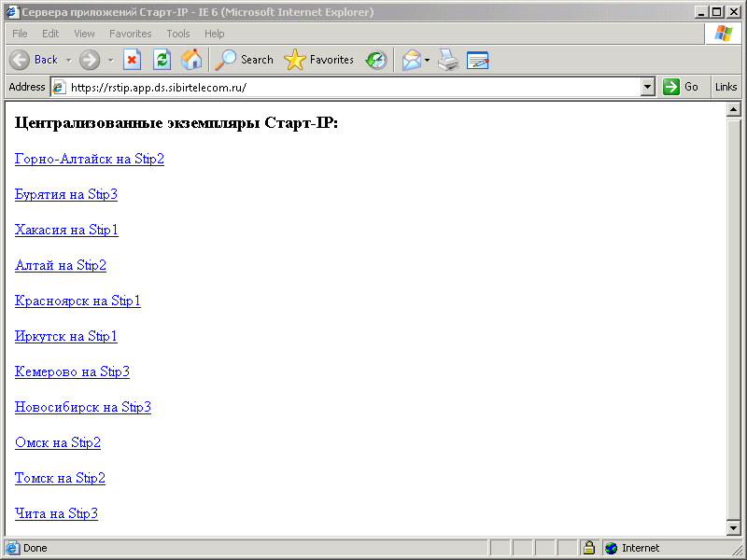Open the Edit menu

tap(50, 34)
